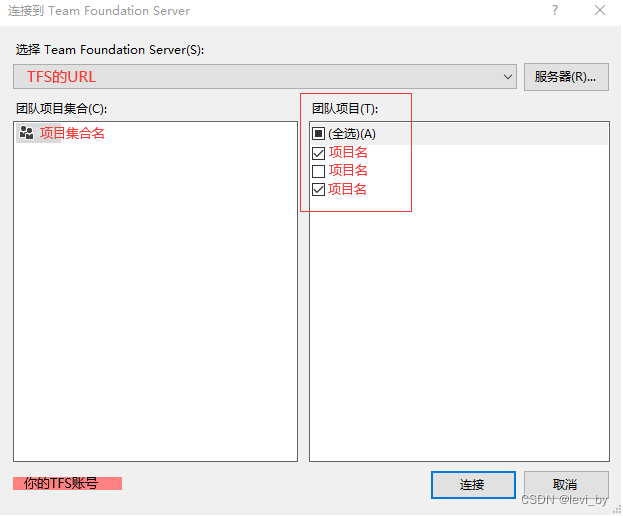Check the unchecked second 项目名 checkbox
The image size is (623, 516).
pyautogui.click(x=318, y=171)
